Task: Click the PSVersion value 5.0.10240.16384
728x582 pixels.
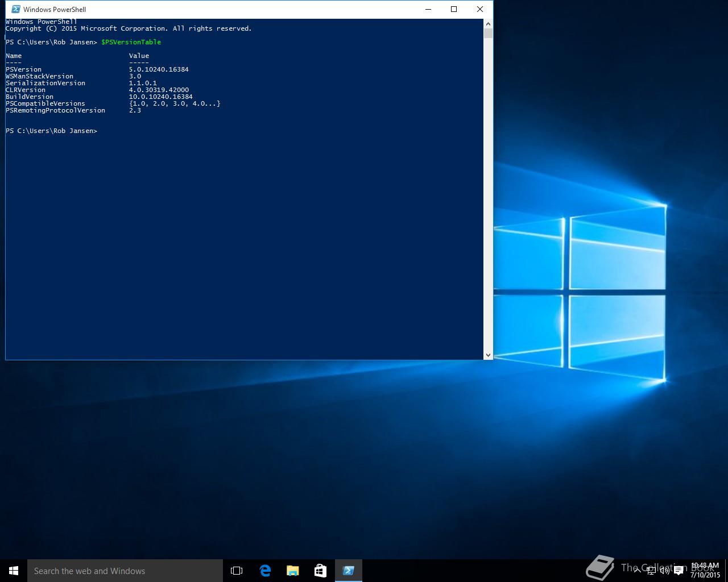Action: pyautogui.click(x=159, y=69)
